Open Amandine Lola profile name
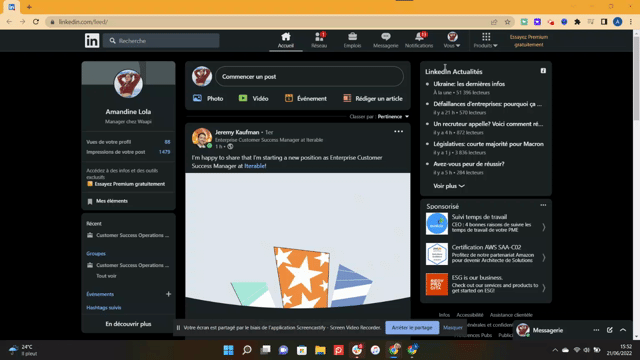640x360 pixels. pos(128,111)
